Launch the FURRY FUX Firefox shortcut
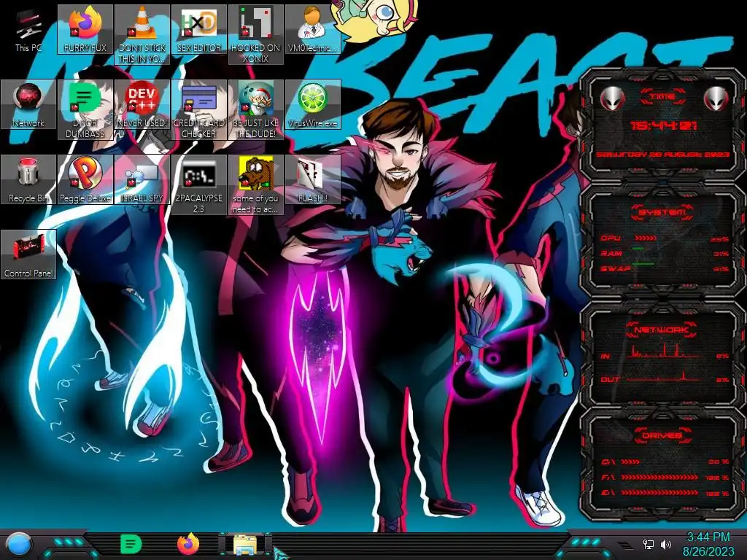The width and height of the screenshot is (747, 560). [85, 29]
